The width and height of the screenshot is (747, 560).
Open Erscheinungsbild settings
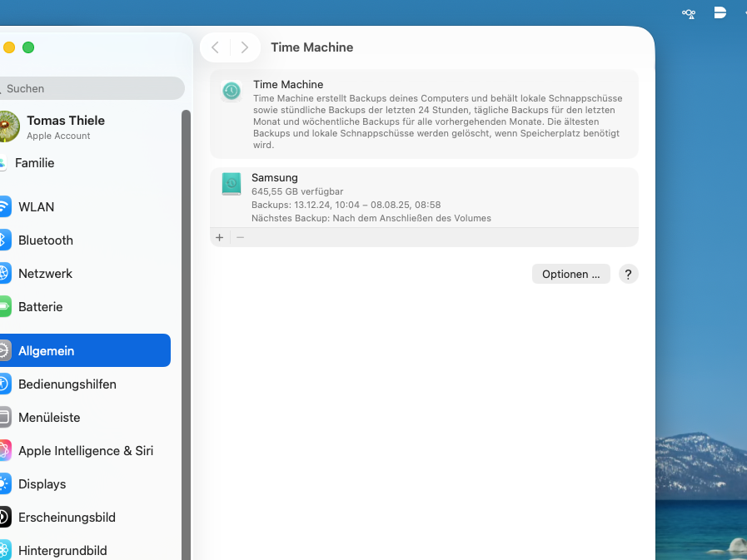[x=67, y=517]
